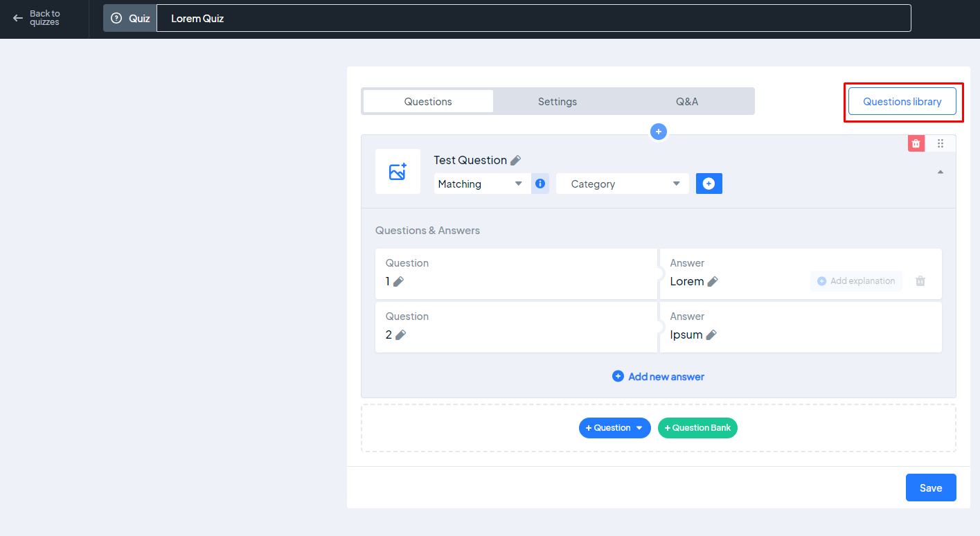Edit the Test Question title pencil
Viewport: 980px width, 536px height.
tap(515, 160)
